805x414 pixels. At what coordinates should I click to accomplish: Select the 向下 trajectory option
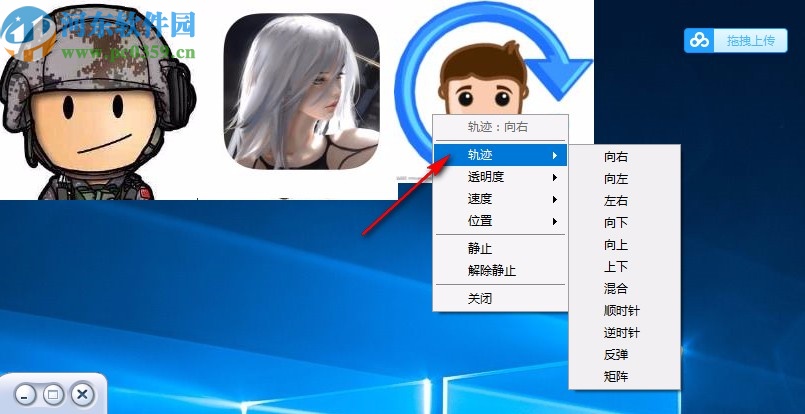tap(625, 223)
